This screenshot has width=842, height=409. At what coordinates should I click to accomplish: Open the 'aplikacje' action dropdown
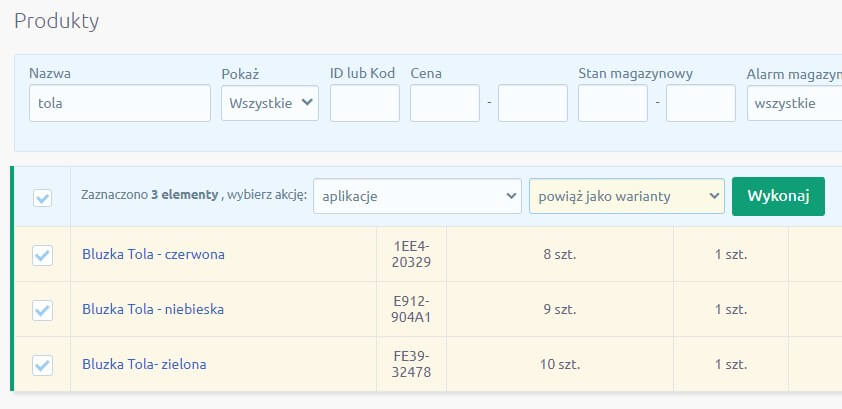click(x=417, y=196)
